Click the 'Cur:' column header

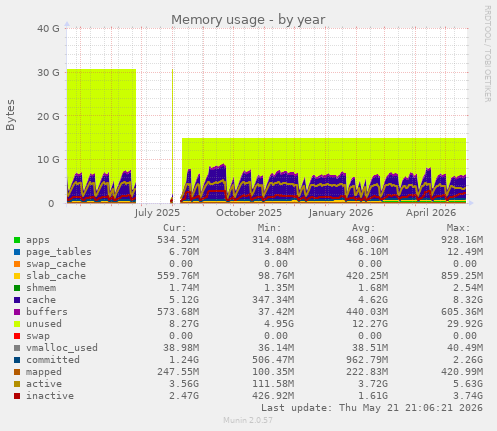(x=175, y=228)
